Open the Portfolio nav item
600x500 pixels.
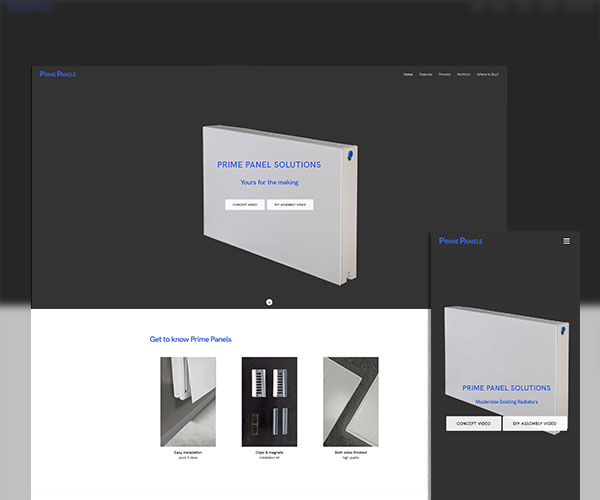[464, 74]
